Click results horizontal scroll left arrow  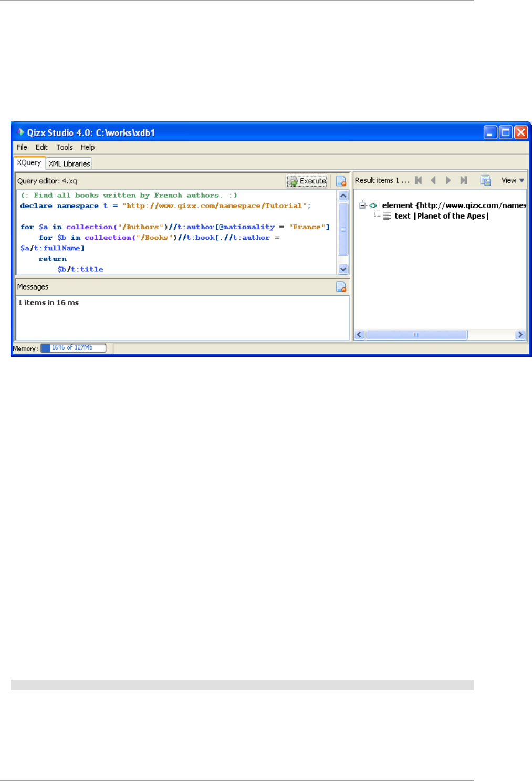pyautogui.click(x=360, y=335)
